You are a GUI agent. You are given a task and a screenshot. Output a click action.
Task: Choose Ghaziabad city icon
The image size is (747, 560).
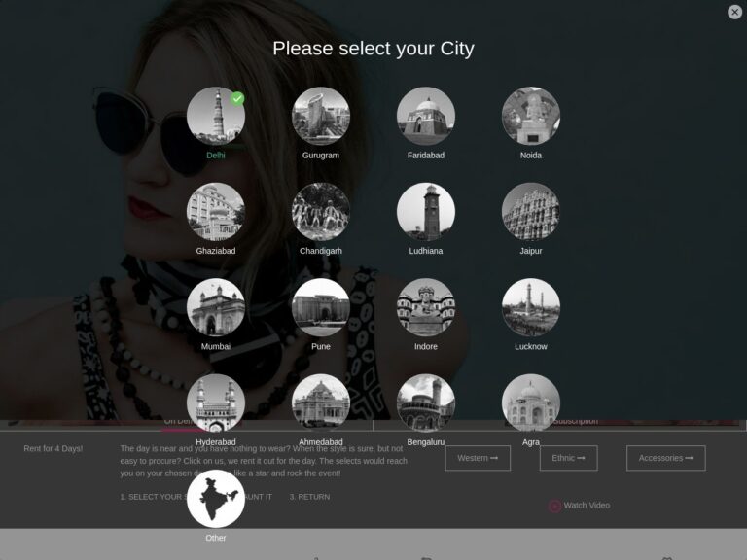pyautogui.click(x=216, y=211)
